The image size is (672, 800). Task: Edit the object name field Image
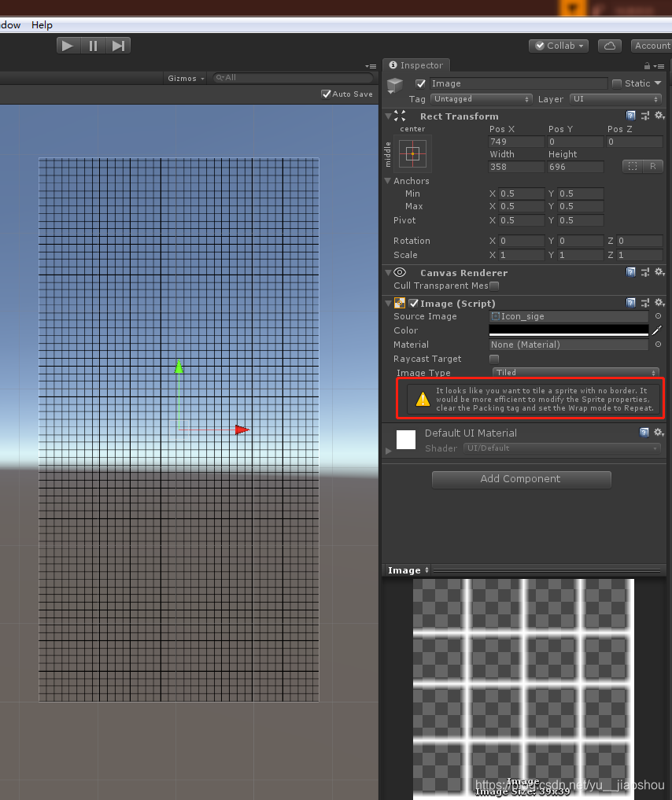[518, 83]
